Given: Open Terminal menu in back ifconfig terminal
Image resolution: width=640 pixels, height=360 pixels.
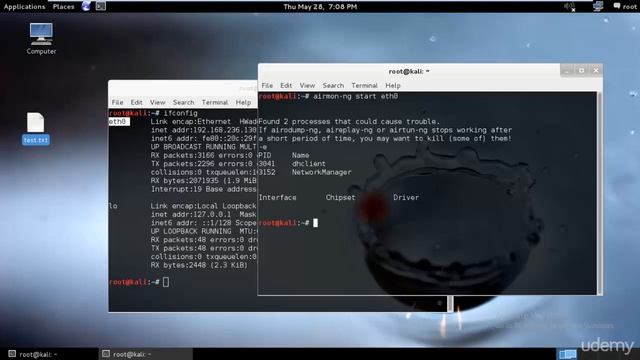Looking at the screenshot, I should (215, 102).
